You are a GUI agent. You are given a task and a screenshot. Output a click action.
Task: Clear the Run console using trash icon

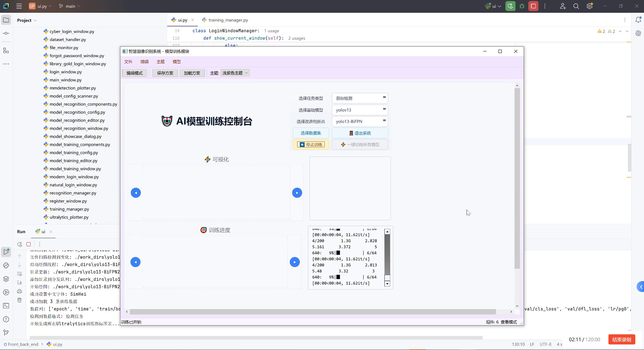coord(19,300)
